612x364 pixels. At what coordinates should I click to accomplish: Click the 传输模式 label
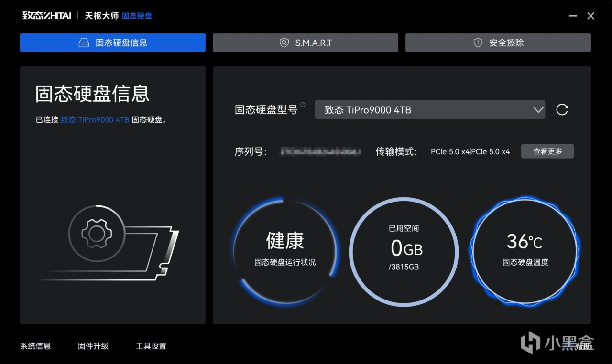(x=396, y=151)
